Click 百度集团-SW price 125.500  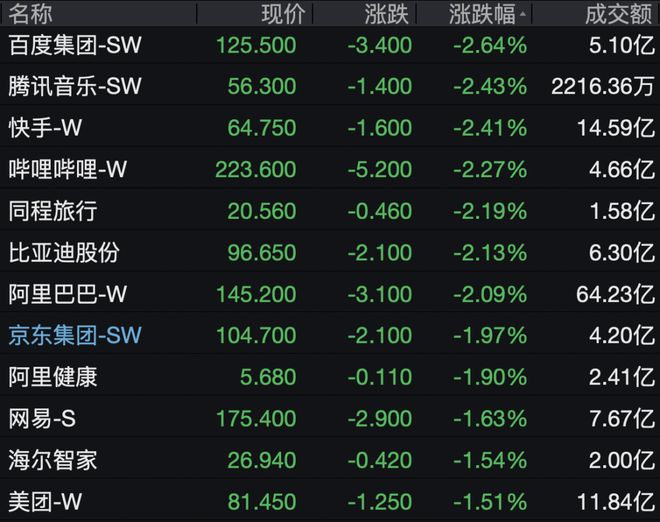pyautogui.click(x=256, y=45)
